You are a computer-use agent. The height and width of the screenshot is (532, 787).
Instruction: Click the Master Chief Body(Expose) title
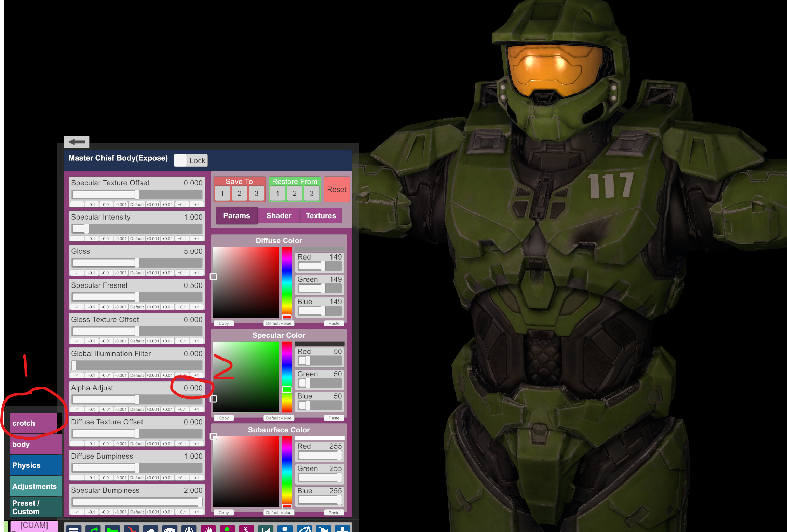pos(118,158)
